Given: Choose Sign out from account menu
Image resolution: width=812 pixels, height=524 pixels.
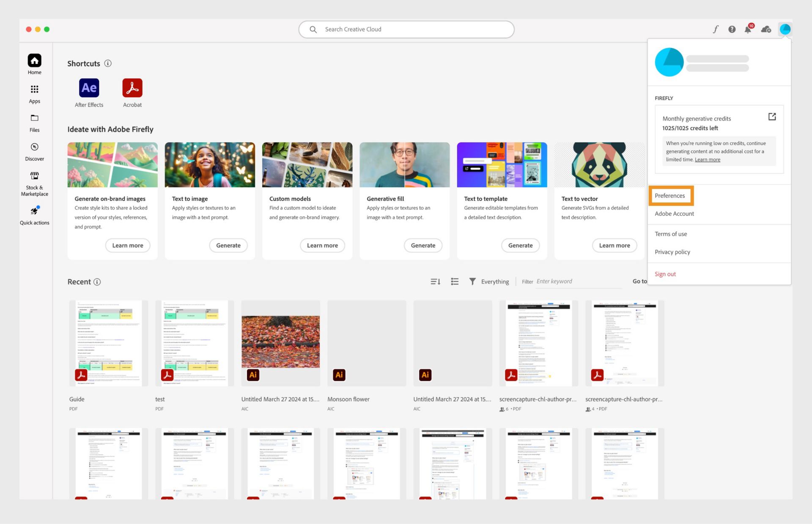Looking at the screenshot, I should pyautogui.click(x=665, y=274).
